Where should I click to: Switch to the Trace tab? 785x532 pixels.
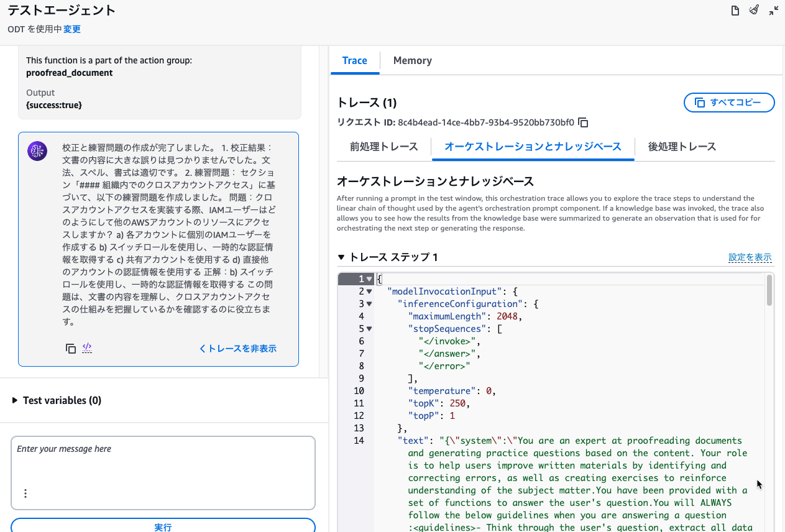[x=355, y=60]
